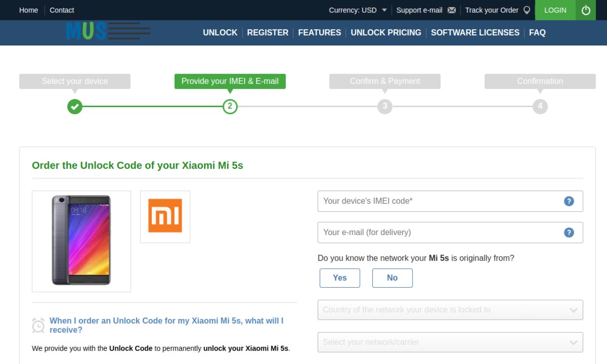Open the REGISTER navigation item
Screen dimensions: 607x364
coord(267,32)
